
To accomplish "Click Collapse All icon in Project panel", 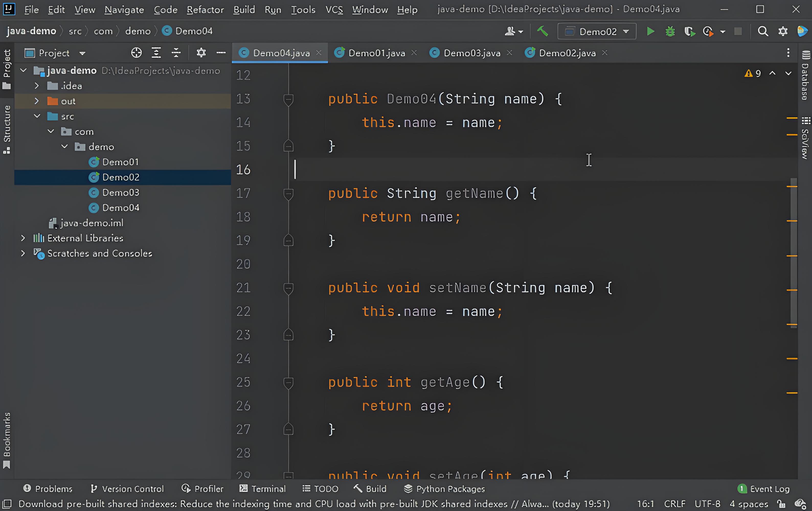I will 176,53.
